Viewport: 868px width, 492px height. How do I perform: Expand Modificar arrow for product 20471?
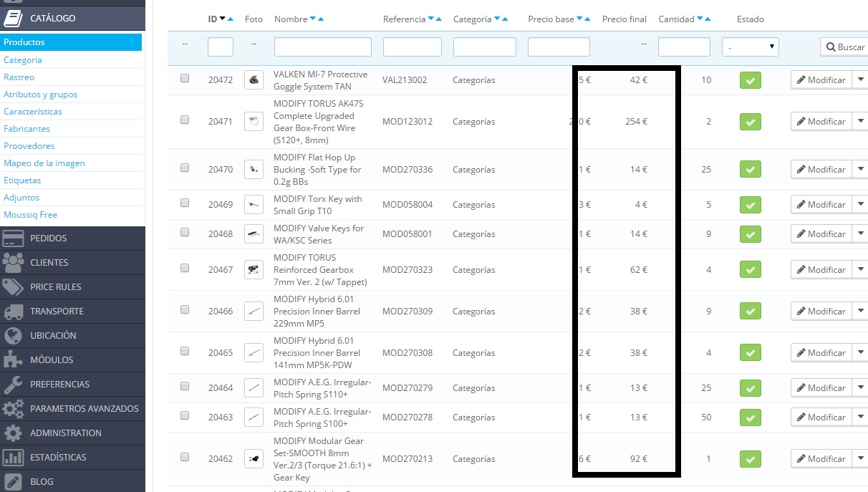860,122
